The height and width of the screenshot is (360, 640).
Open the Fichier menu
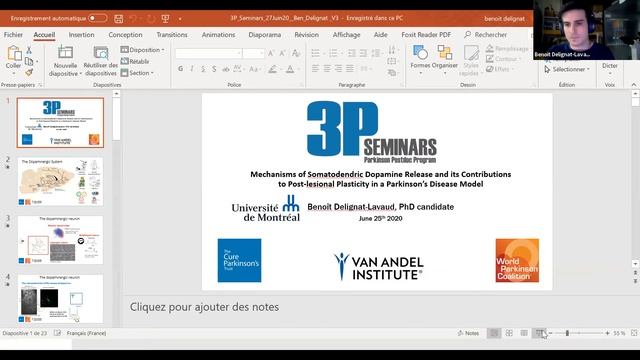pos(13,35)
